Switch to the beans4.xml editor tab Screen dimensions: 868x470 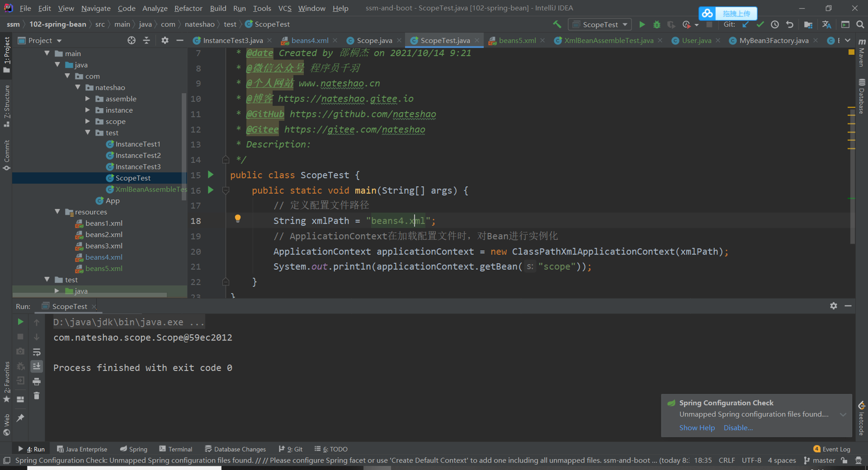309,40
